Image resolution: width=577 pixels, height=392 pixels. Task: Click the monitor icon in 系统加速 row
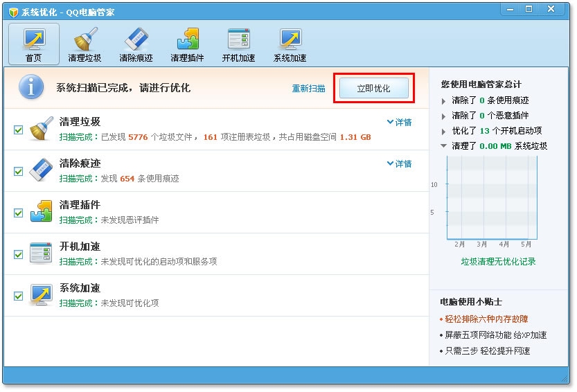pos(42,294)
